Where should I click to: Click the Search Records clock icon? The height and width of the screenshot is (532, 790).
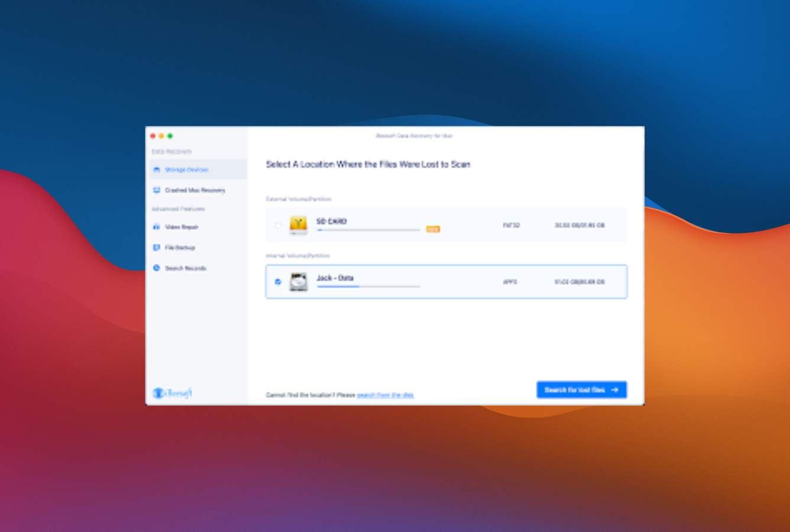pyautogui.click(x=157, y=268)
